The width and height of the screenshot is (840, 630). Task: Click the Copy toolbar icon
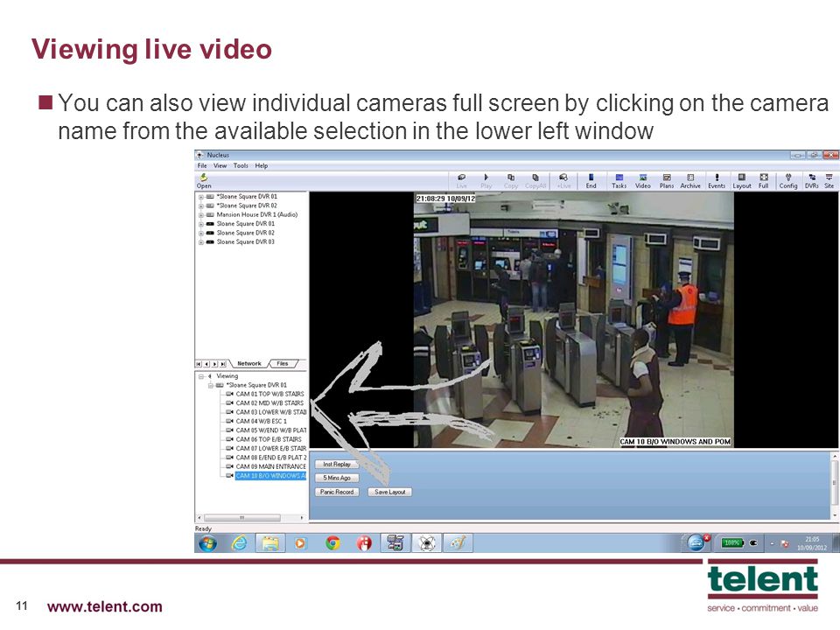[x=511, y=181]
